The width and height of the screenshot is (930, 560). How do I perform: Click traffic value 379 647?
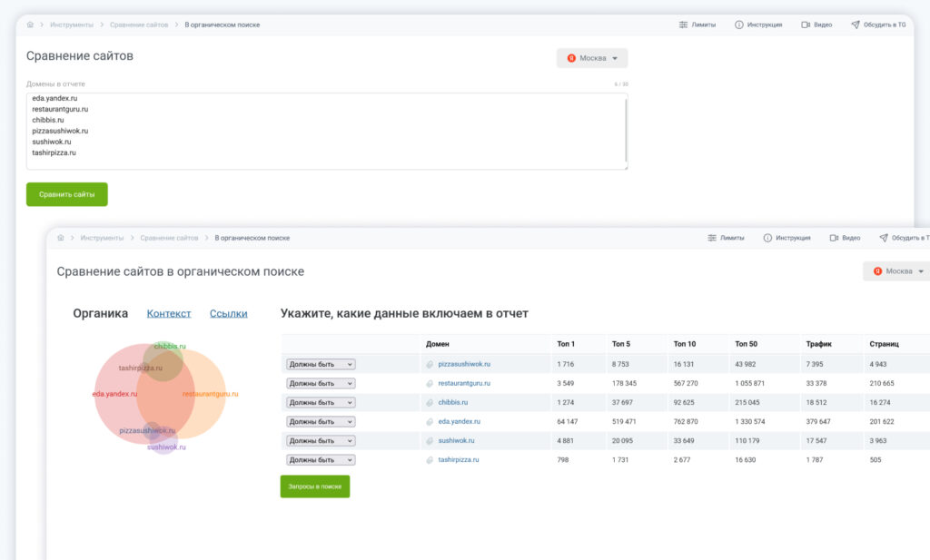click(x=818, y=422)
